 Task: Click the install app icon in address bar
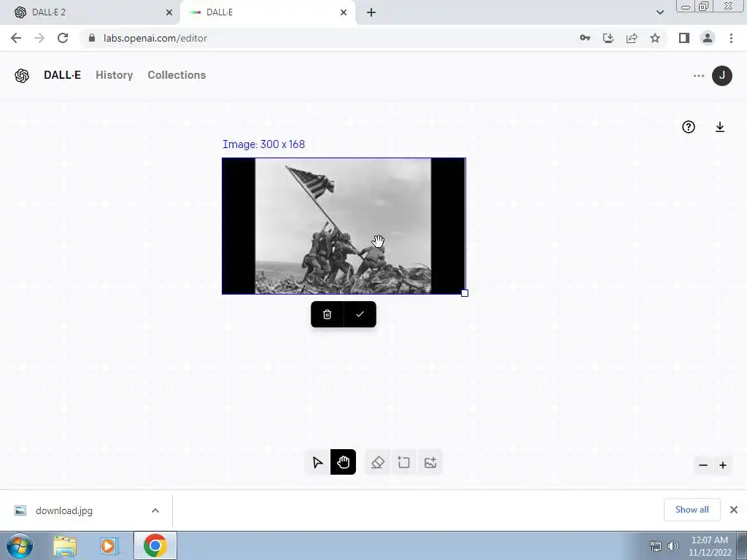608,38
